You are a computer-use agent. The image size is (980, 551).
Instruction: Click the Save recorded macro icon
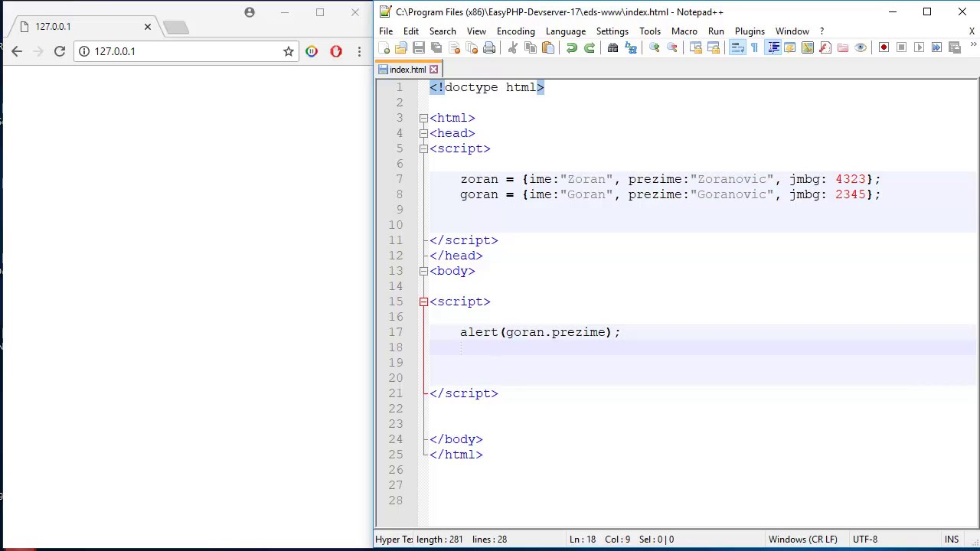[x=955, y=47]
